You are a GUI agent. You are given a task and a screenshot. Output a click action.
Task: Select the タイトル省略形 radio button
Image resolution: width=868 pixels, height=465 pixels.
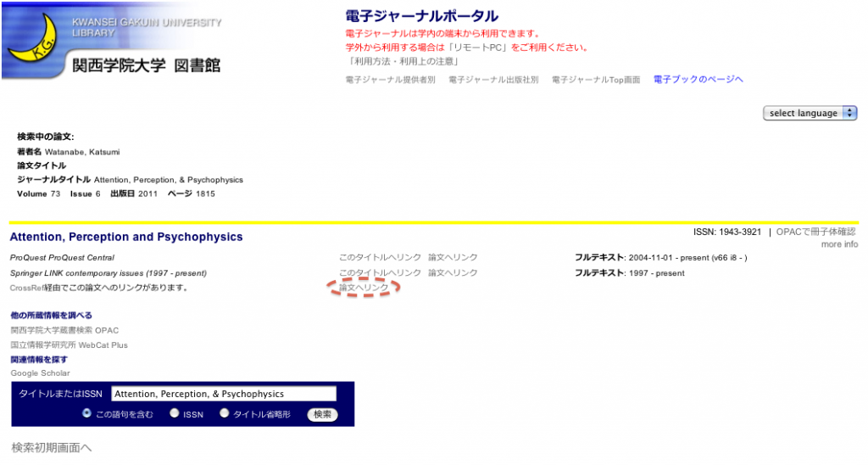tap(225, 414)
